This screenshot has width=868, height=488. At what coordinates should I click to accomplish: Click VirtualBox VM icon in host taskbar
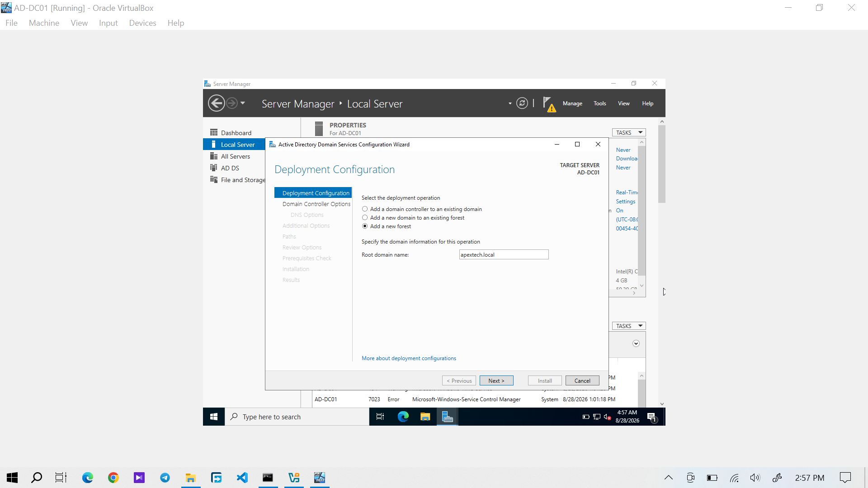(320, 478)
